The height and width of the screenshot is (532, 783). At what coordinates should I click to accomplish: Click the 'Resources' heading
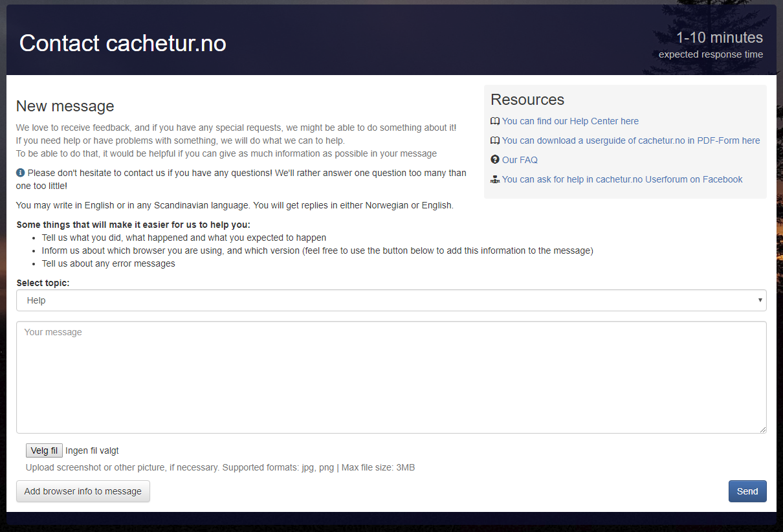coord(527,99)
